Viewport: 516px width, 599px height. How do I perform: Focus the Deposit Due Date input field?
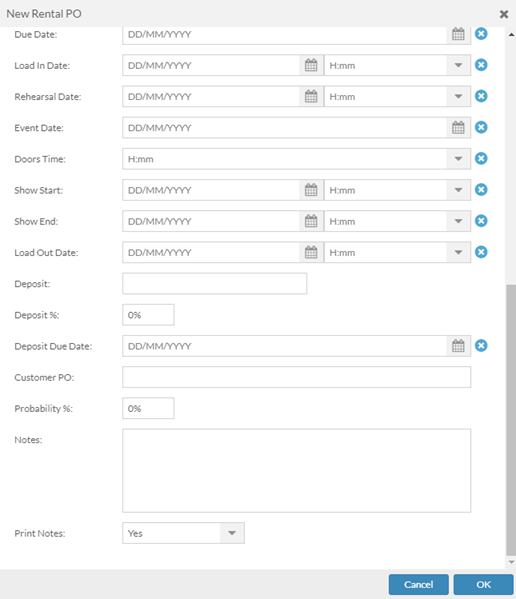coord(285,346)
